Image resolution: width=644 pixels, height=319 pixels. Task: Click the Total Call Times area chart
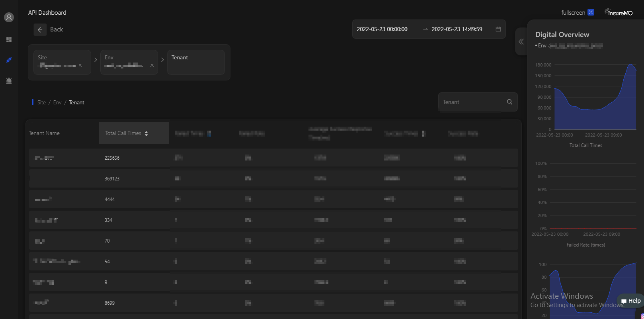[595, 97]
